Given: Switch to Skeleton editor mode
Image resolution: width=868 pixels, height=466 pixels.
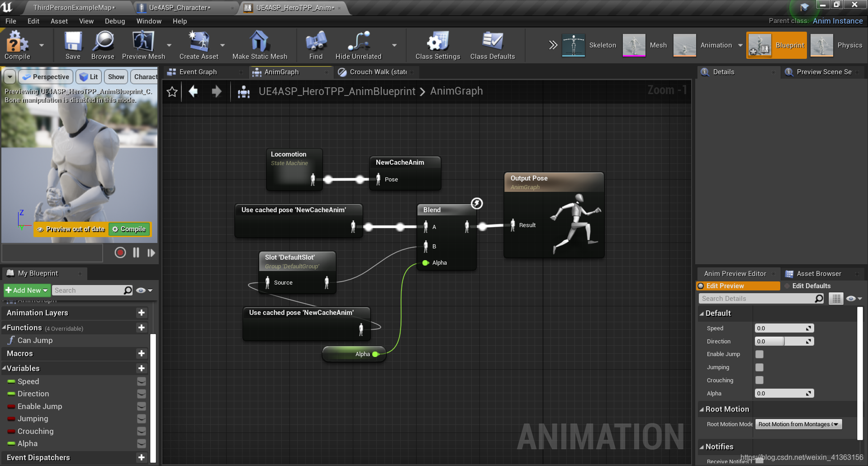Looking at the screenshot, I should click(590, 45).
